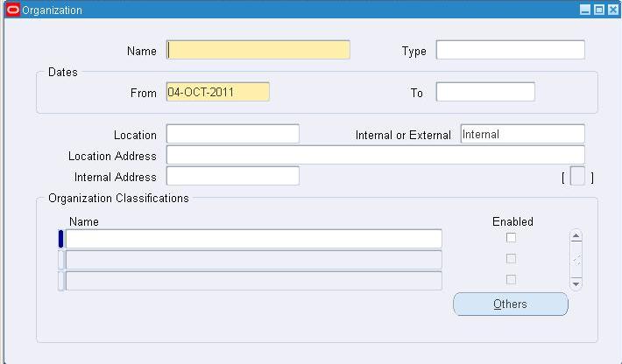622x364 pixels.
Task: Click the Oracle icon in the title bar
Action: 13,10
